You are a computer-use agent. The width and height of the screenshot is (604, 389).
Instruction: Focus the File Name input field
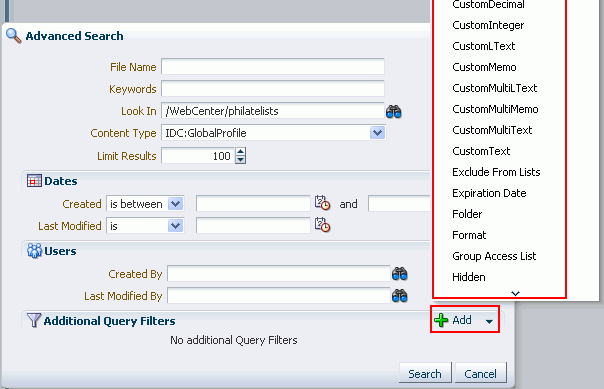[x=273, y=67]
